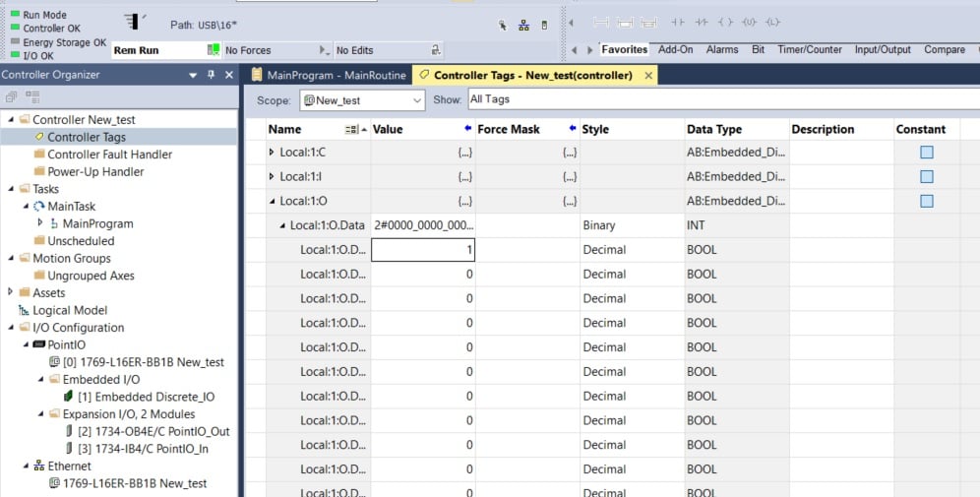Close the Controller Tags tab
The height and width of the screenshot is (497, 980).
(648, 76)
